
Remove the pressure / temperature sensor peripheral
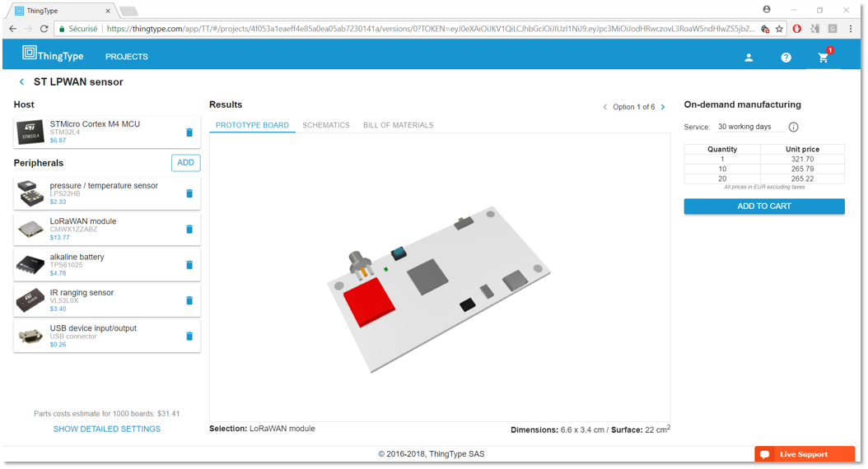pos(189,193)
